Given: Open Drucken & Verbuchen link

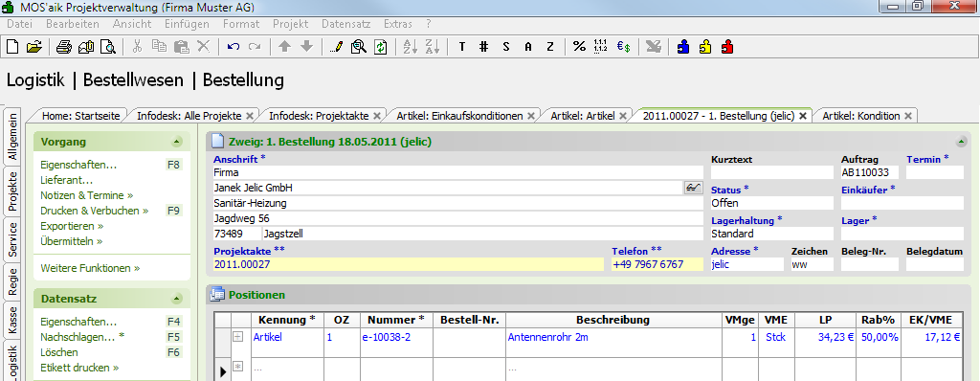Looking at the screenshot, I should [95, 211].
